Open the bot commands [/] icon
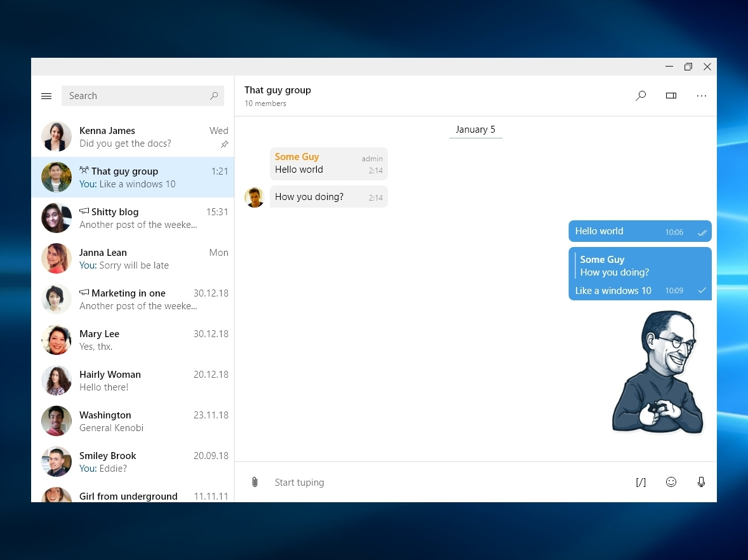 tap(641, 482)
